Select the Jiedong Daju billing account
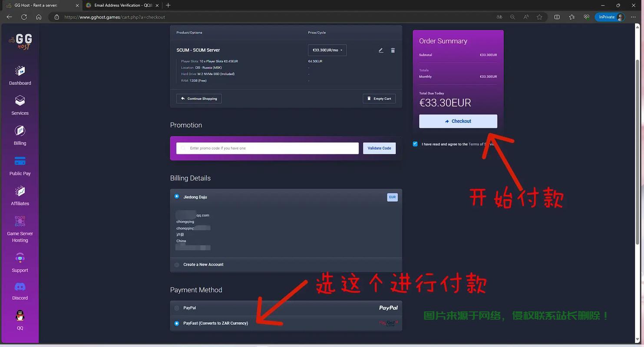Screen dimensions: 644x347 177,196
